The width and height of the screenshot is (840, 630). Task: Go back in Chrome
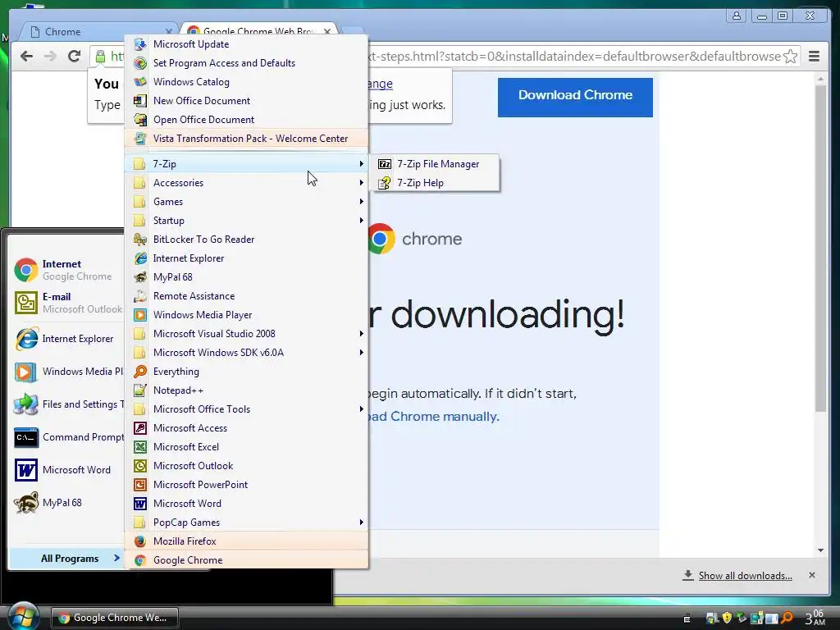tap(26, 57)
